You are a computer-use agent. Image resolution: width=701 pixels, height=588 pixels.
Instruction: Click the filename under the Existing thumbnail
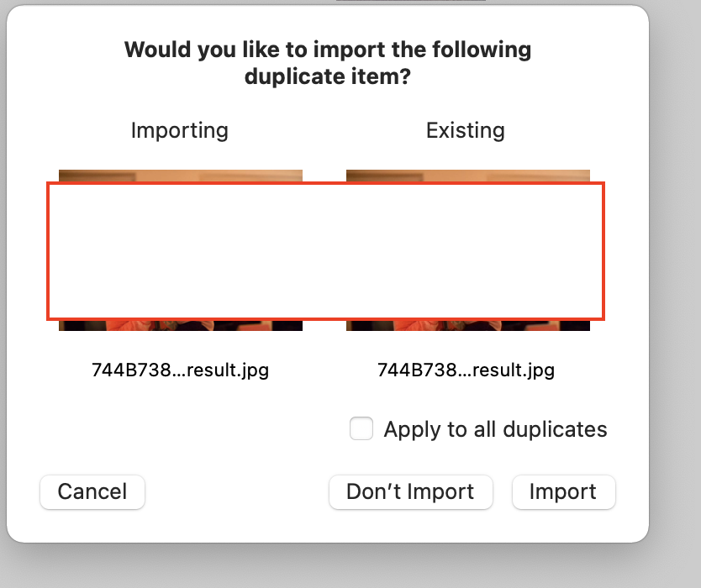(x=466, y=370)
